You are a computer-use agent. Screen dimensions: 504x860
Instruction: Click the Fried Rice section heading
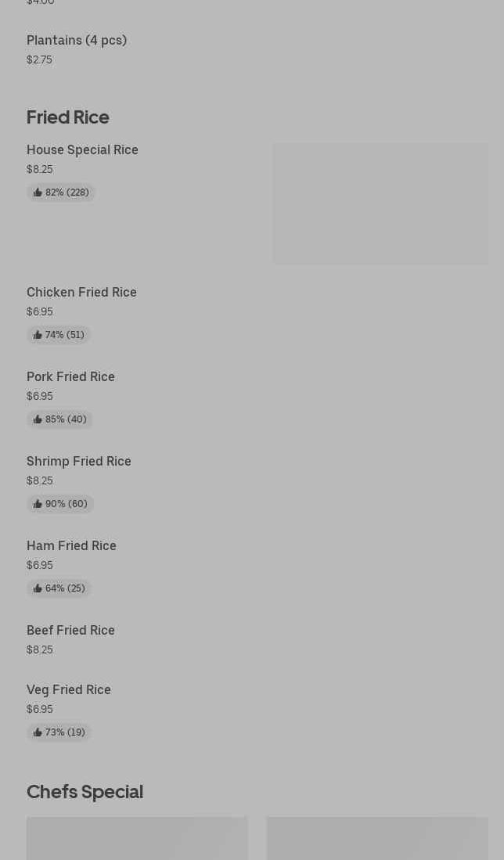(x=68, y=117)
